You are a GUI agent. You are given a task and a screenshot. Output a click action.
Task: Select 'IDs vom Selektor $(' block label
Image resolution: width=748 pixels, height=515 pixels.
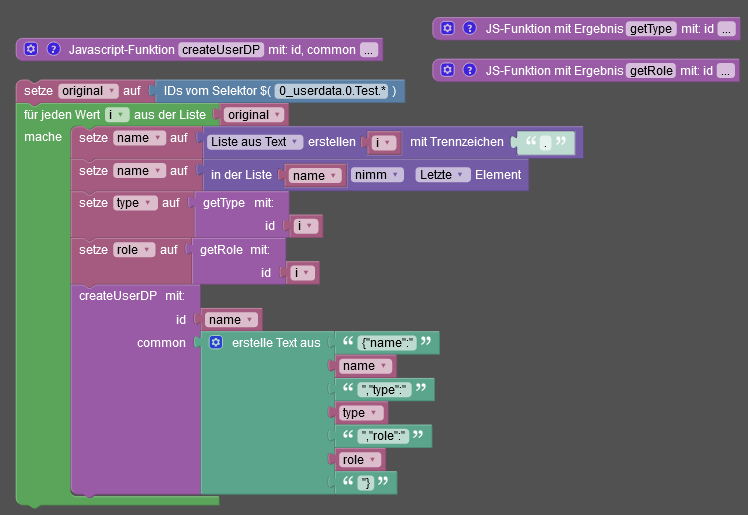218,91
